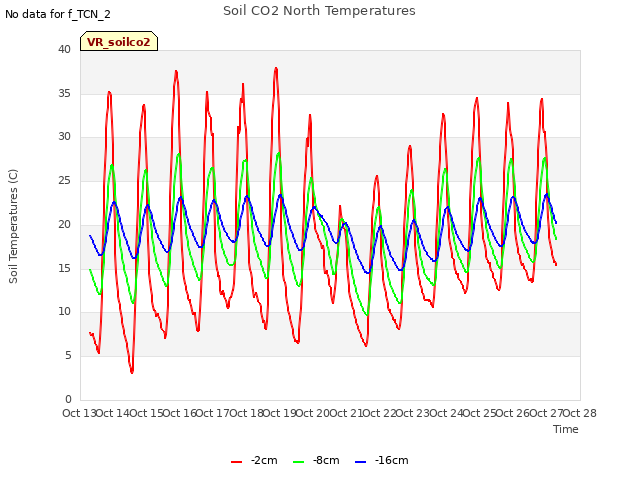Screen dimensions: 640x480
Task: Select the -8cm legend label
Action: [x=326, y=460]
